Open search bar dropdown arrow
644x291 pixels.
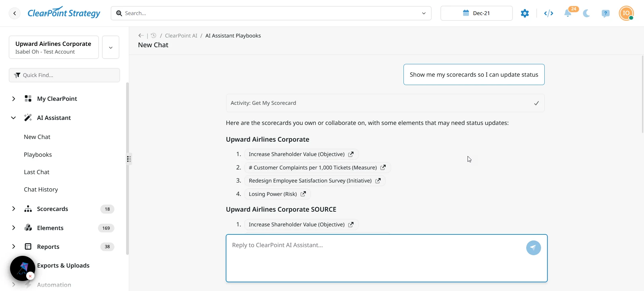tap(424, 13)
